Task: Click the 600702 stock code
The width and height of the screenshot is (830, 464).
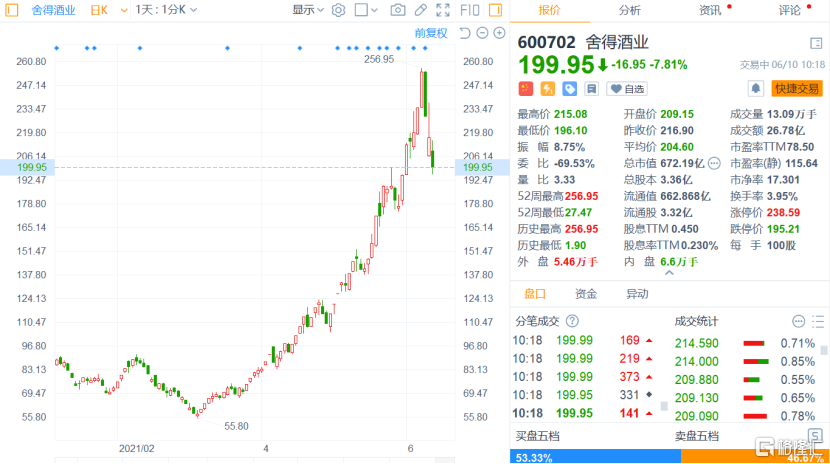Action: 546,42
